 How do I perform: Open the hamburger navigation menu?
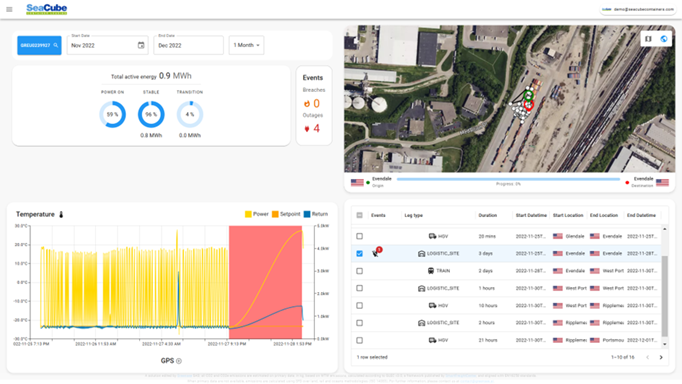click(x=9, y=9)
